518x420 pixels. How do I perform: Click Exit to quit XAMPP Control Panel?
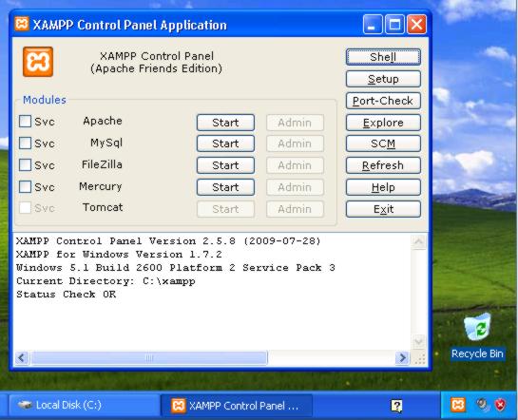click(x=383, y=209)
